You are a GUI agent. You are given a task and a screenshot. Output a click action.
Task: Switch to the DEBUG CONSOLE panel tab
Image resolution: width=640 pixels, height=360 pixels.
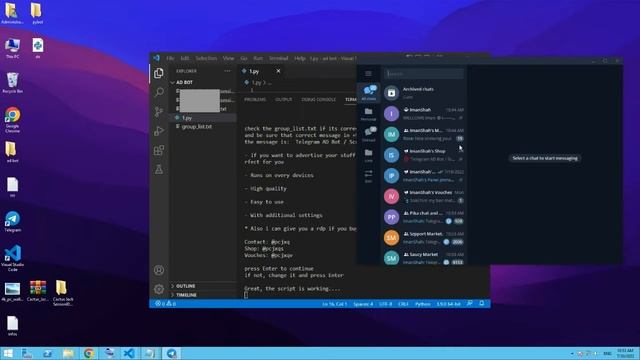[x=319, y=100]
